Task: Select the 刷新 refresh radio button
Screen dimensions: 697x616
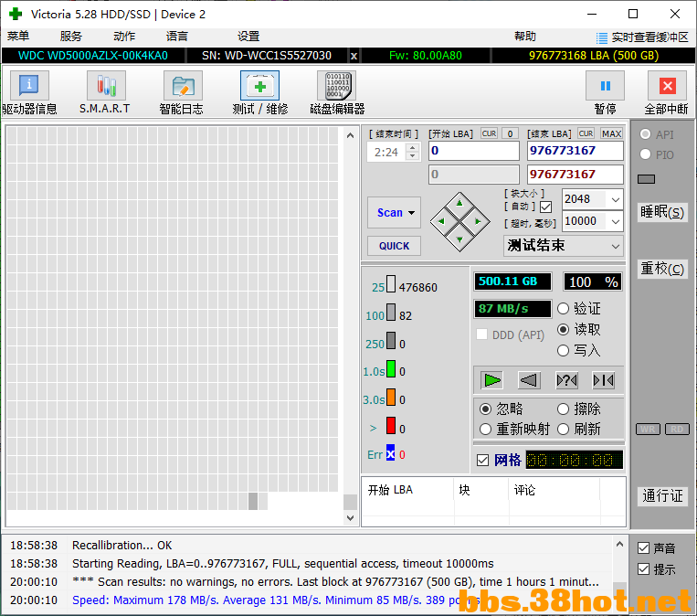Action: pos(563,430)
